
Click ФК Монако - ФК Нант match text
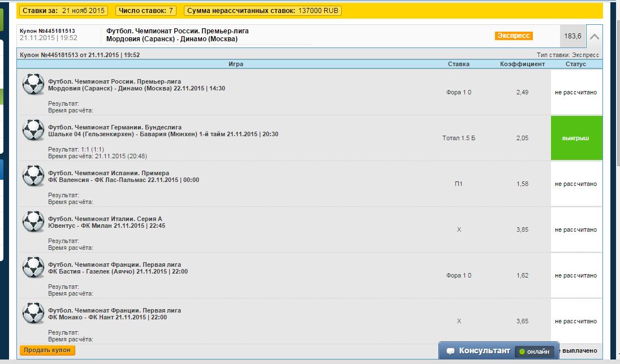point(107,317)
